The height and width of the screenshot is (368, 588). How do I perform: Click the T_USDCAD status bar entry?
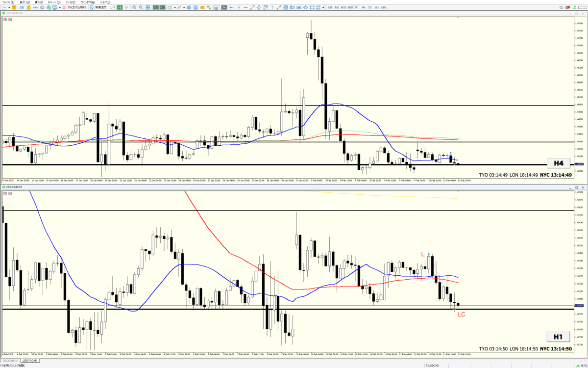point(432,366)
